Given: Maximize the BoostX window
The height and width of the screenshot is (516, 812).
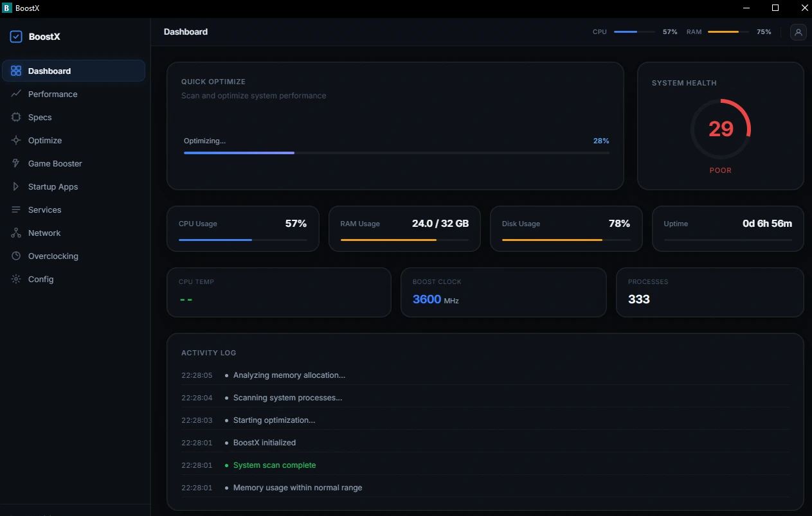Looking at the screenshot, I should pyautogui.click(x=775, y=8).
